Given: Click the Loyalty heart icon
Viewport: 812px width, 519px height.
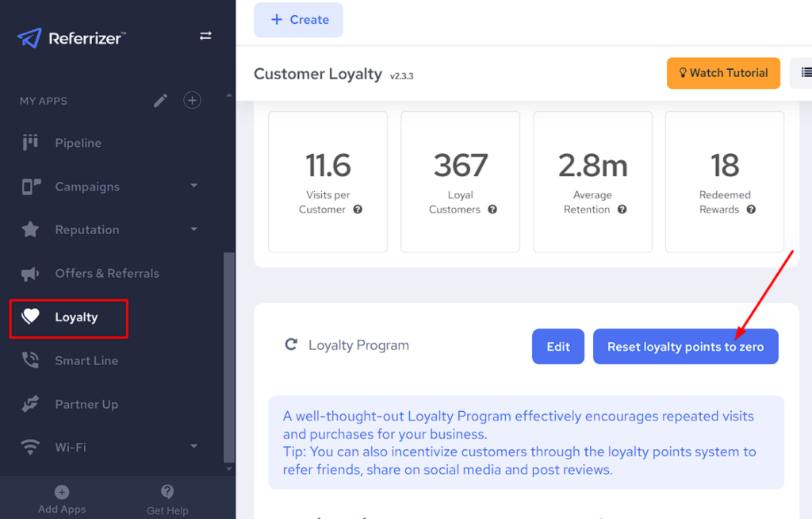Looking at the screenshot, I should 30,317.
